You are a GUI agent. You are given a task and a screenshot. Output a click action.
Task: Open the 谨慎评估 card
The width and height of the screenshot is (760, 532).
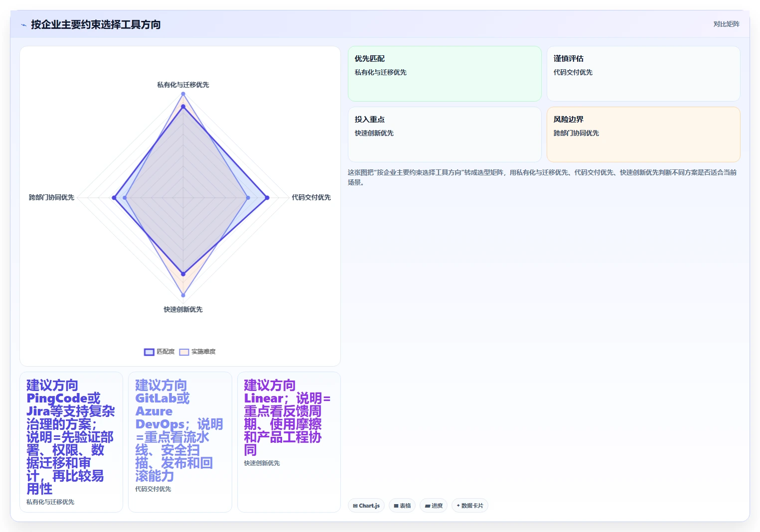[643, 74]
